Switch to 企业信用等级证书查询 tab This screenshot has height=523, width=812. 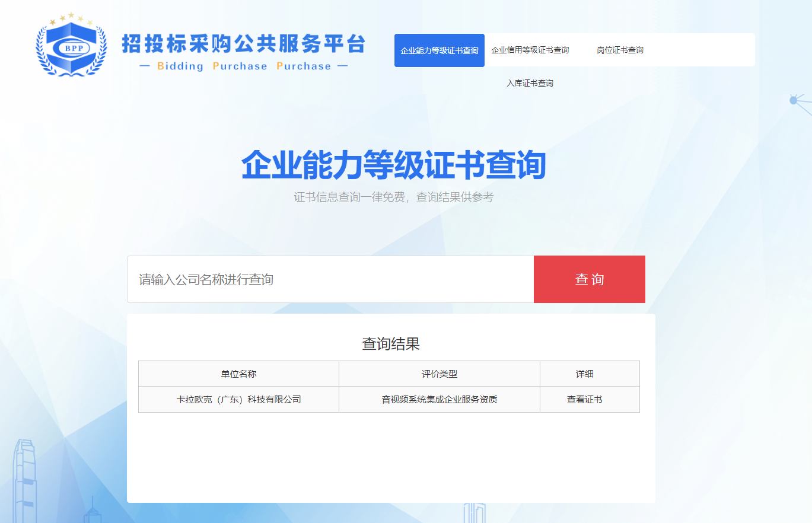click(530, 50)
